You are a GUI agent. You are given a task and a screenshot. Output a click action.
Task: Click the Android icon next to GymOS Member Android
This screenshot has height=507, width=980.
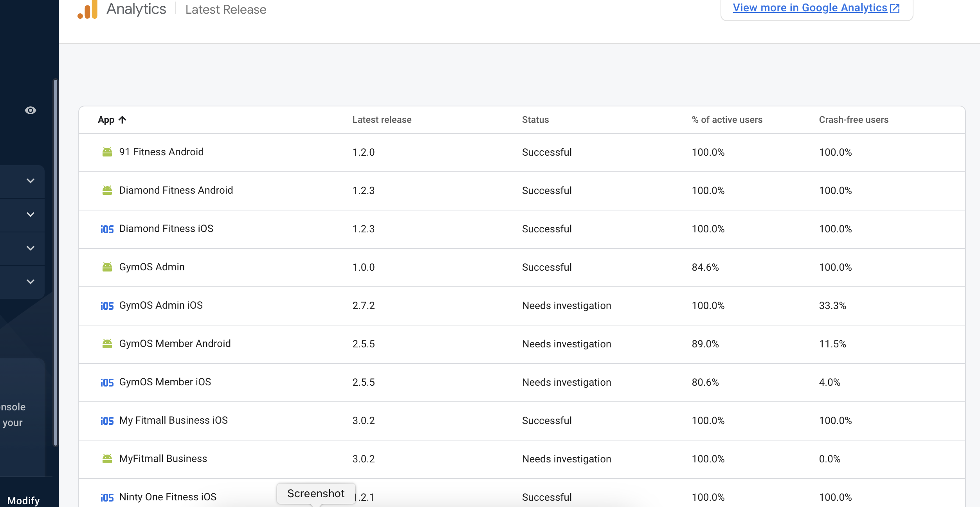point(107,344)
